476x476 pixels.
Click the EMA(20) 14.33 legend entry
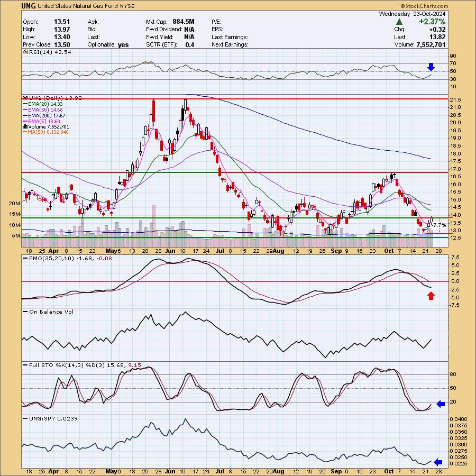(x=45, y=104)
